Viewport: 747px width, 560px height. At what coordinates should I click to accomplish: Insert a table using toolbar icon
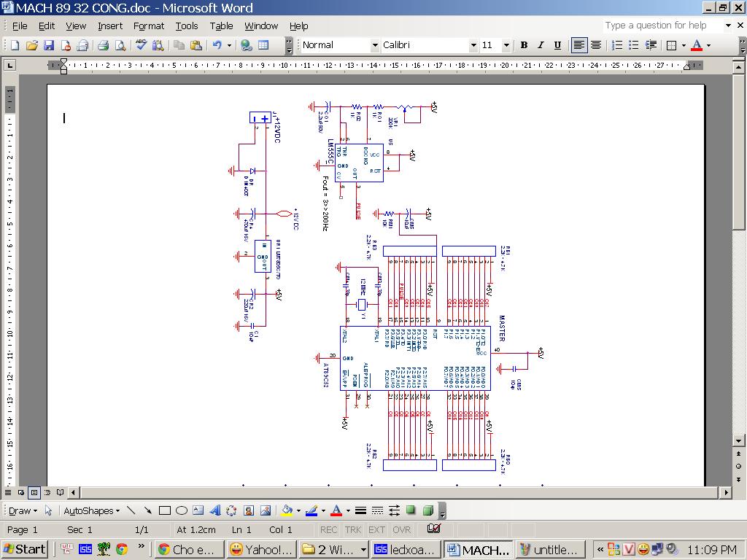click(x=263, y=45)
